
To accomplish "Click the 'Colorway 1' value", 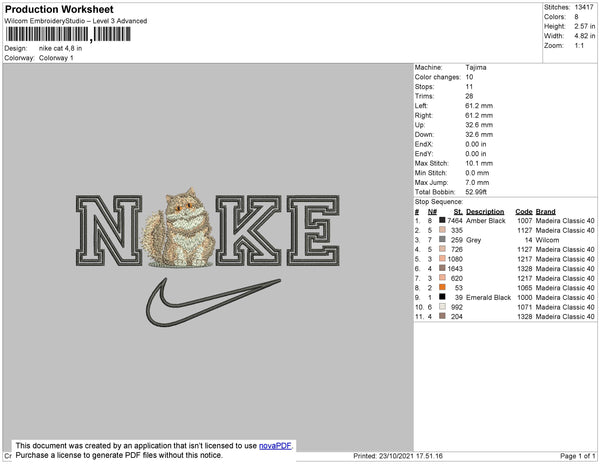I will click(56, 58).
